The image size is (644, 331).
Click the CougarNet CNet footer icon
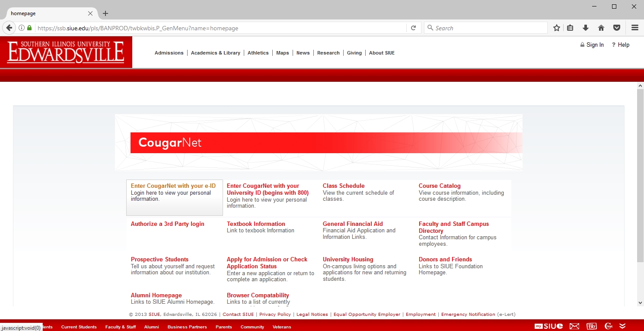609,326
